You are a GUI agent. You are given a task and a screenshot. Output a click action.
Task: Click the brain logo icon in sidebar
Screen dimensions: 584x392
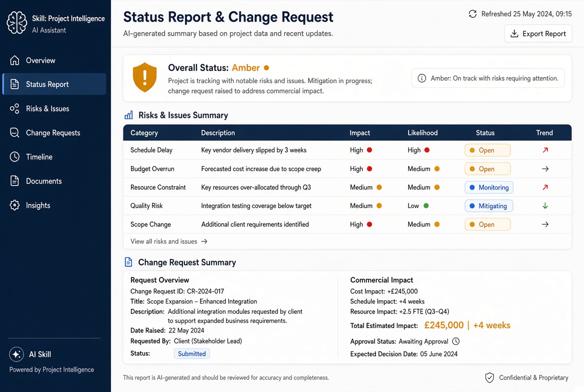pos(17,22)
